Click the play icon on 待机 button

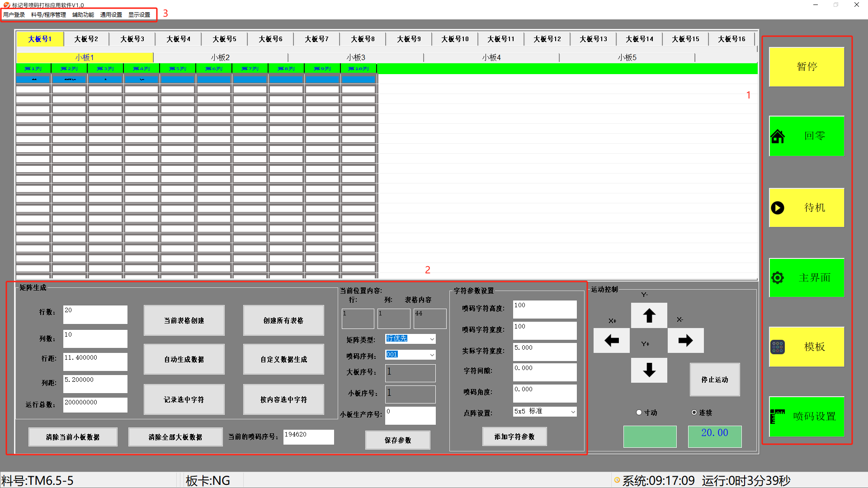pos(778,208)
